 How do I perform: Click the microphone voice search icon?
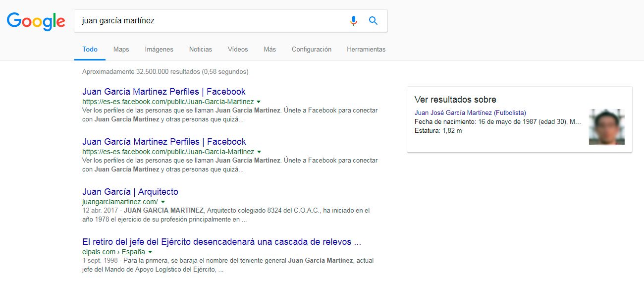[x=353, y=21]
